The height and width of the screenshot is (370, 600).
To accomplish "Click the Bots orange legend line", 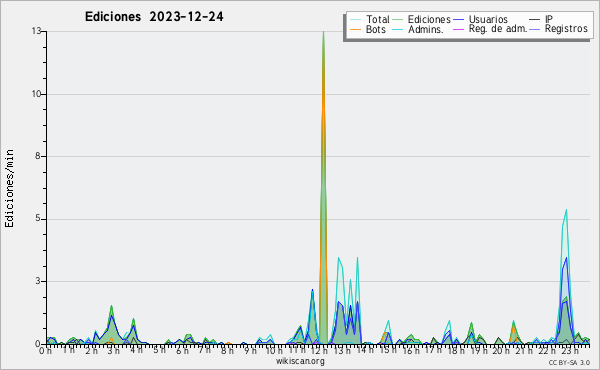I will tap(355, 29).
